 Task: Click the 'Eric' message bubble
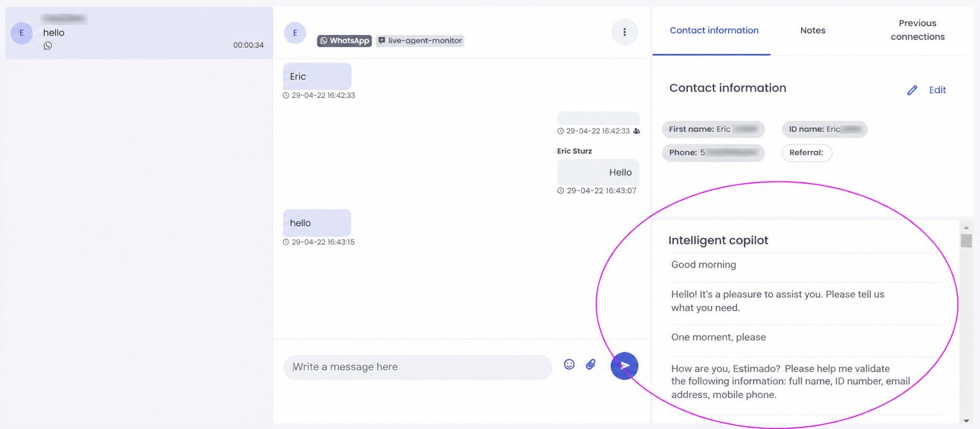[x=317, y=76]
